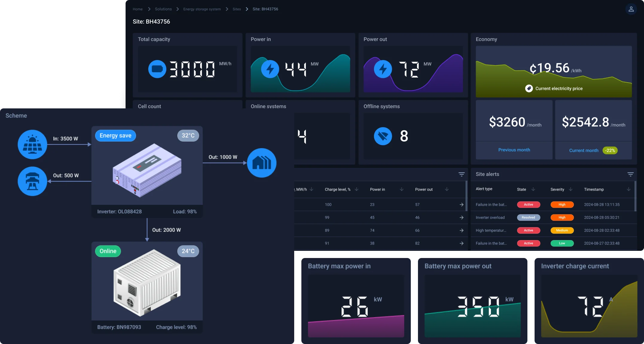
Task: Select the Previous month cost card
Action: pyautogui.click(x=514, y=130)
